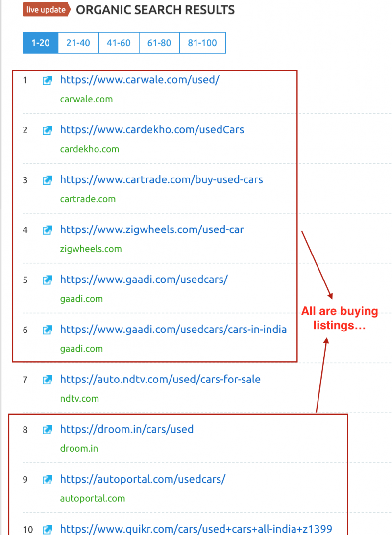
Task: Open the cartrade.com/buy-used-cars URL link
Action: (162, 180)
